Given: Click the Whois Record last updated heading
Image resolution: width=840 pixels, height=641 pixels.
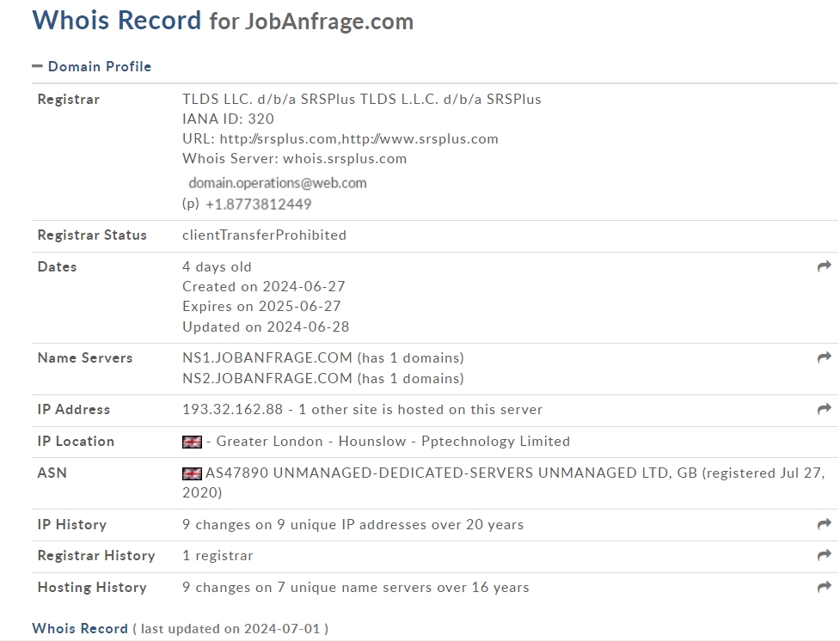Looking at the screenshot, I should [180, 628].
